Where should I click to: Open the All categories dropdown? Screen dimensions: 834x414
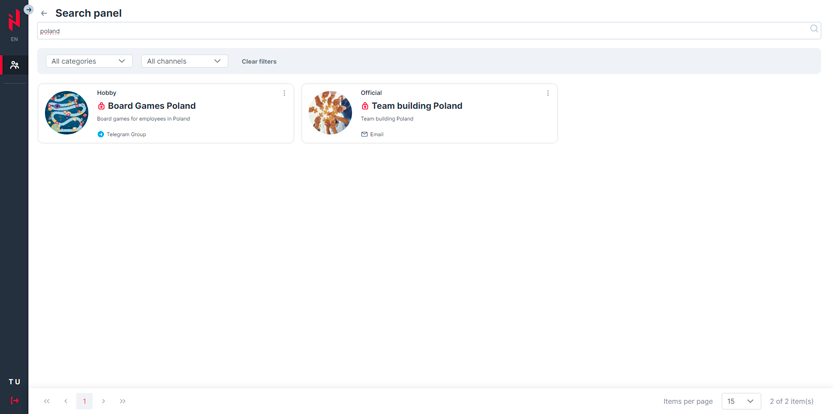(x=89, y=61)
